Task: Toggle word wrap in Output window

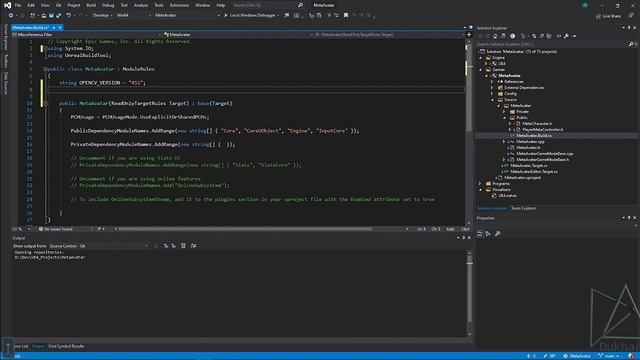Action: 193,246
